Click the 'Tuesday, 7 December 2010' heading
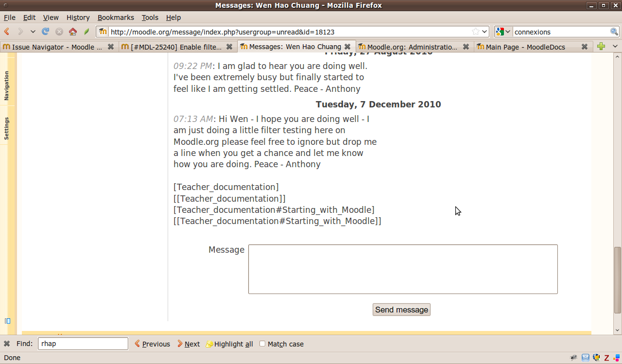Viewport: 622px width, 364px height. pyautogui.click(x=379, y=104)
